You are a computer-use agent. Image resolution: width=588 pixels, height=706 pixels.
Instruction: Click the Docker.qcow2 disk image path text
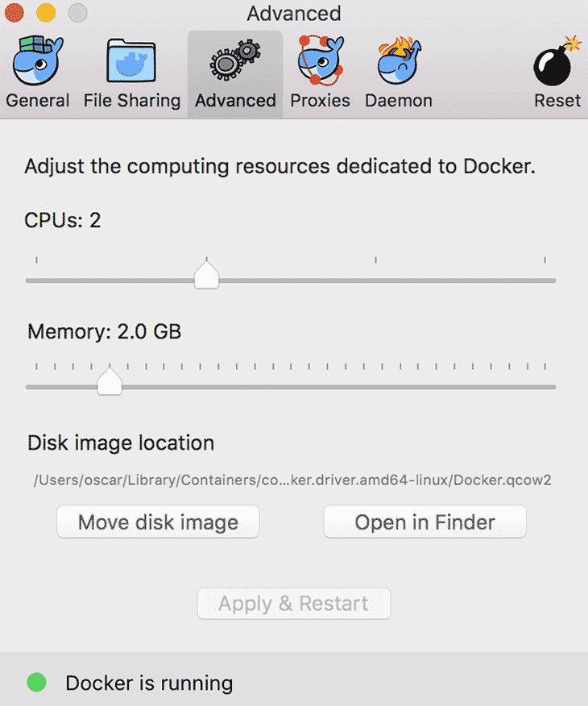coord(292,480)
